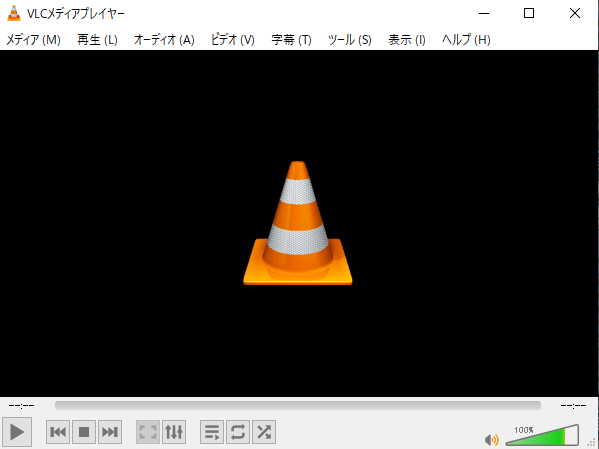Open the メディア (M) menu
This screenshot has width=599, height=449.
point(33,40)
